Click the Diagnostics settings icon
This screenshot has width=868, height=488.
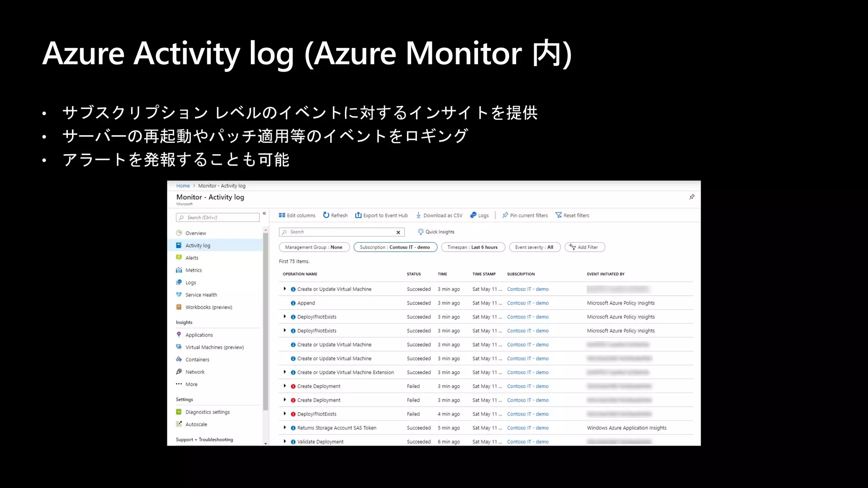coord(179,412)
